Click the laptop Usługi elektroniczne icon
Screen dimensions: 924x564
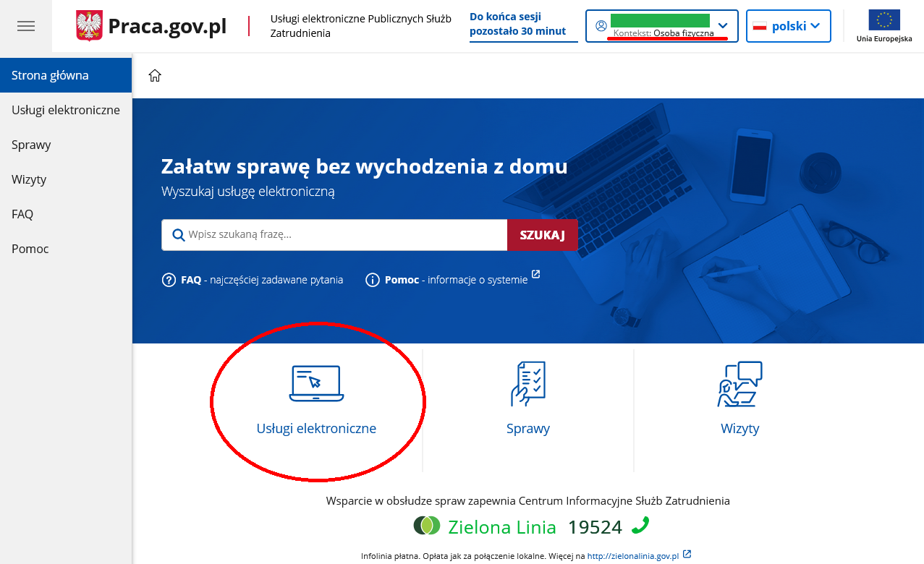click(316, 383)
